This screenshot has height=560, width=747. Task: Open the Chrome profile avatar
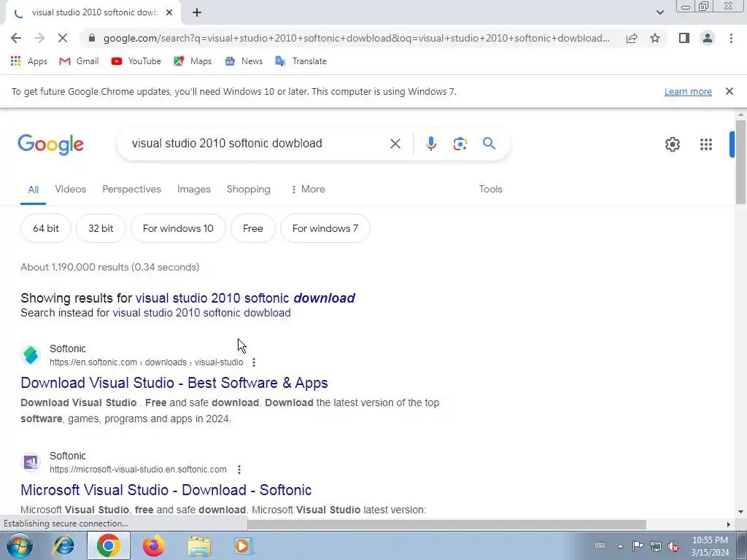pos(708,38)
